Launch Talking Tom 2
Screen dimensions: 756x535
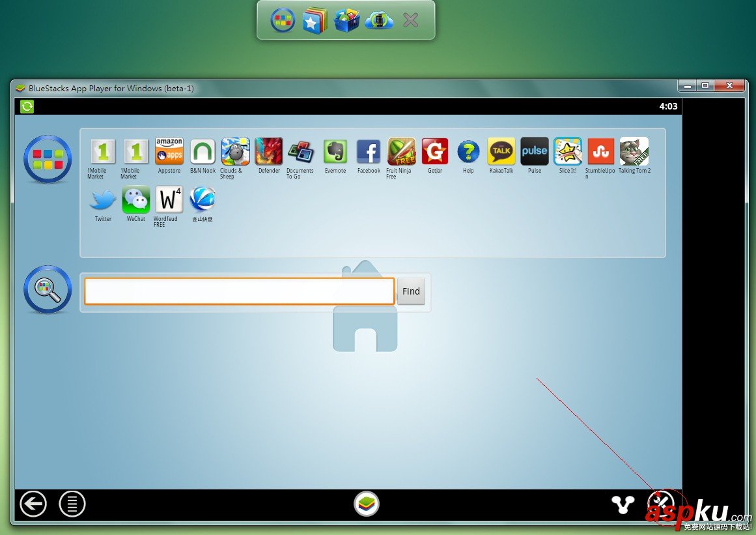pos(634,151)
